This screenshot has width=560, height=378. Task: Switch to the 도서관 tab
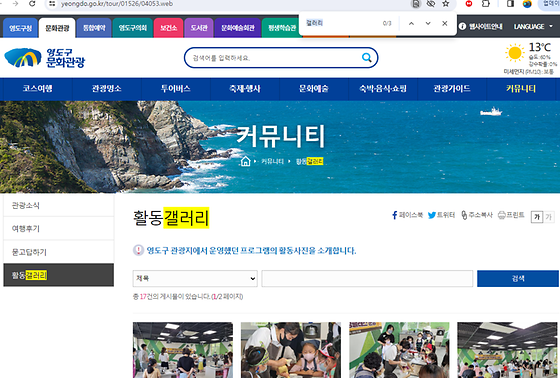(x=199, y=28)
